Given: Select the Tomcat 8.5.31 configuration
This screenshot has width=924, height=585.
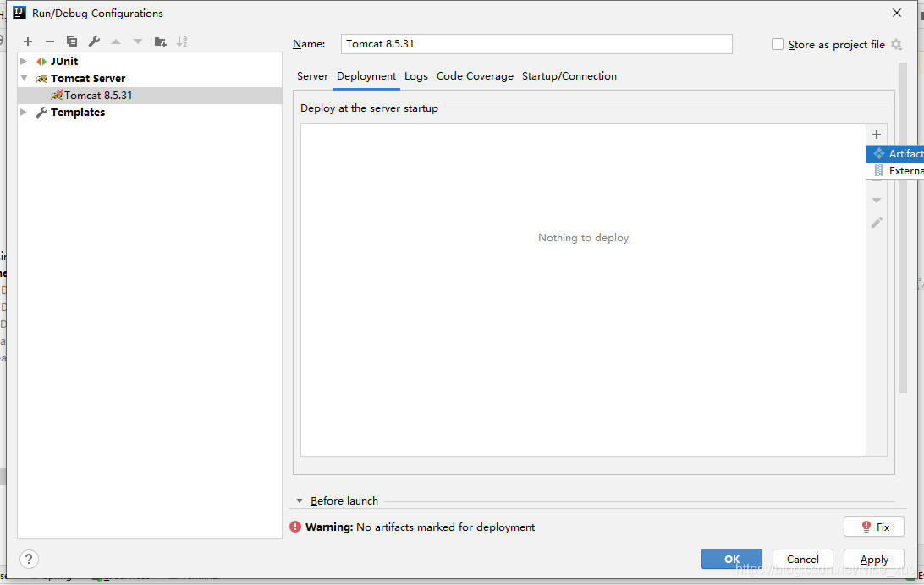Looking at the screenshot, I should (x=150, y=96).
